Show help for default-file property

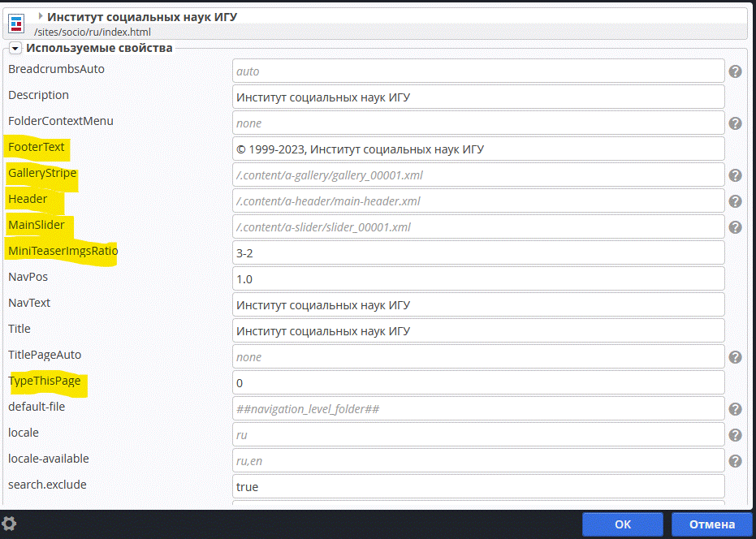(x=735, y=409)
